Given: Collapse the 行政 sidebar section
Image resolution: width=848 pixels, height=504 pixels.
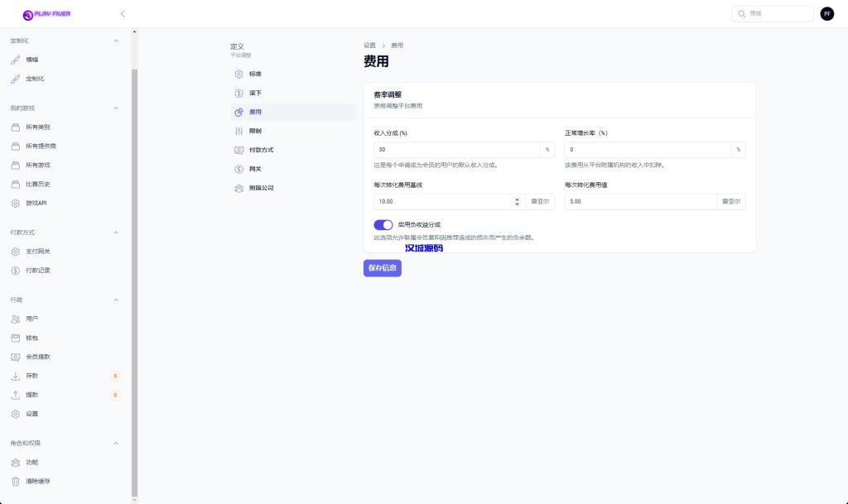Looking at the screenshot, I should coord(115,300).
